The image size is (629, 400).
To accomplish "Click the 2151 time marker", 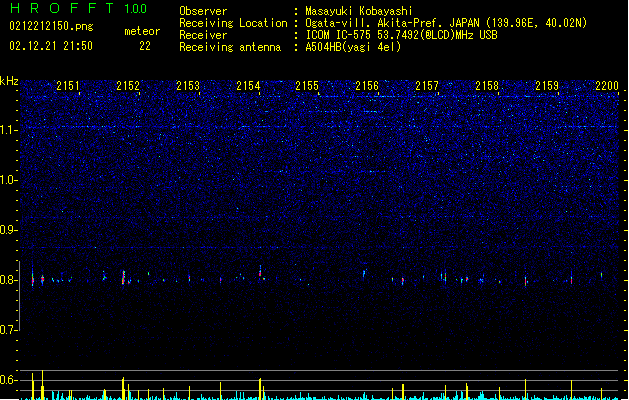I will [68, 86].
